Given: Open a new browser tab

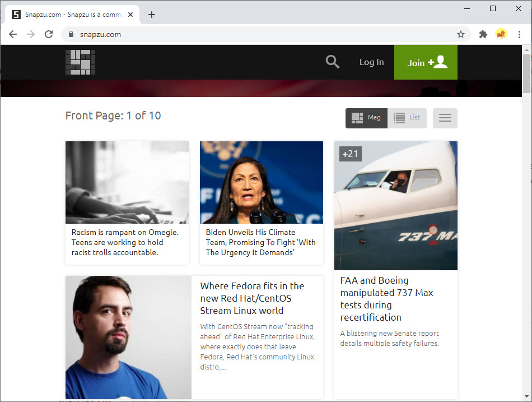Looking at the screenshot, I should point(152,15).
